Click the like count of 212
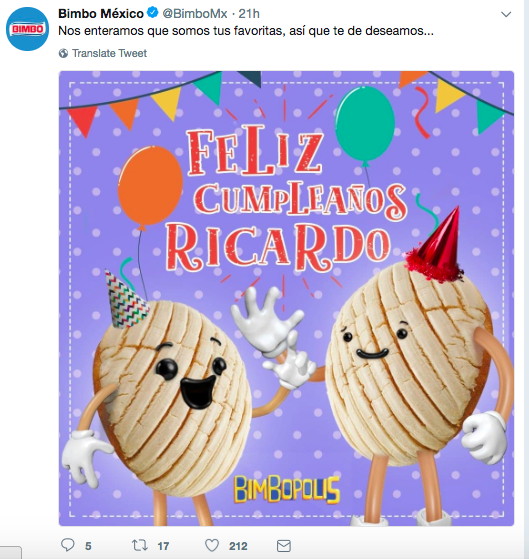This screenshot has height=559, width=529. click(x=238, y=546)
